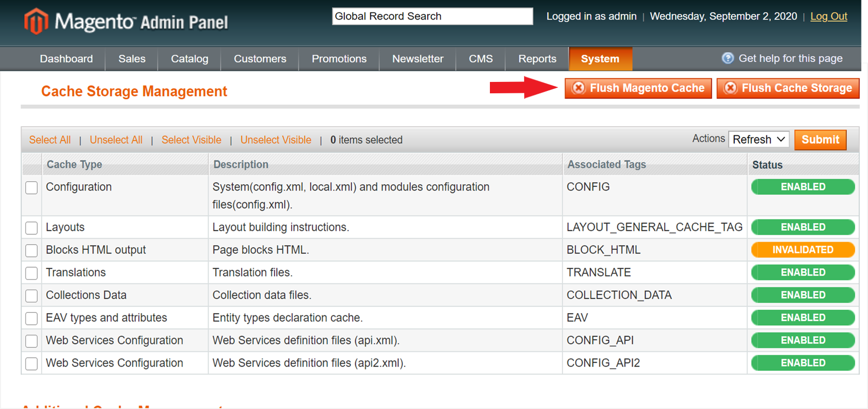
Task: Click the 'EAV types and attributes' cell
Action: click(x=125, y=318)
